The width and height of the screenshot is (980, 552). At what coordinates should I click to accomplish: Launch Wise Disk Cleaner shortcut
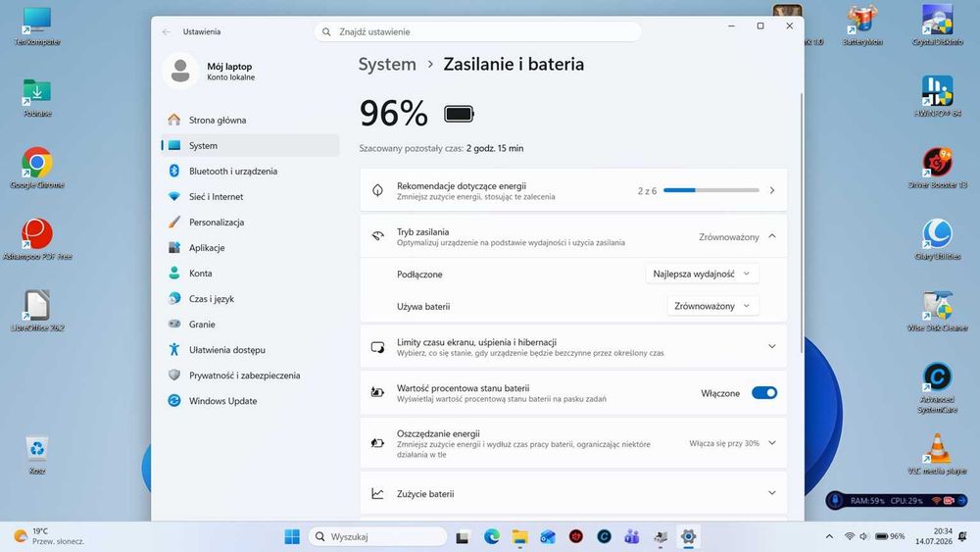point(937,311)
